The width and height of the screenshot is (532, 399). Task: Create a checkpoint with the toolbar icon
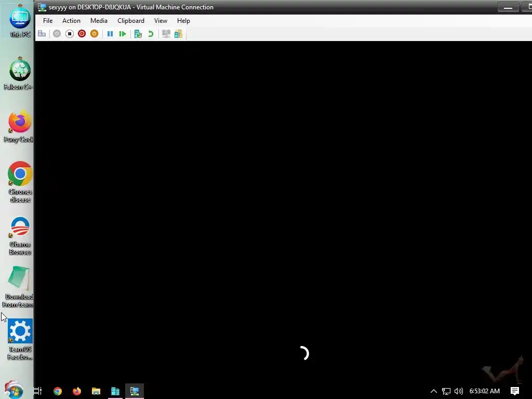(x=138, y=34)
